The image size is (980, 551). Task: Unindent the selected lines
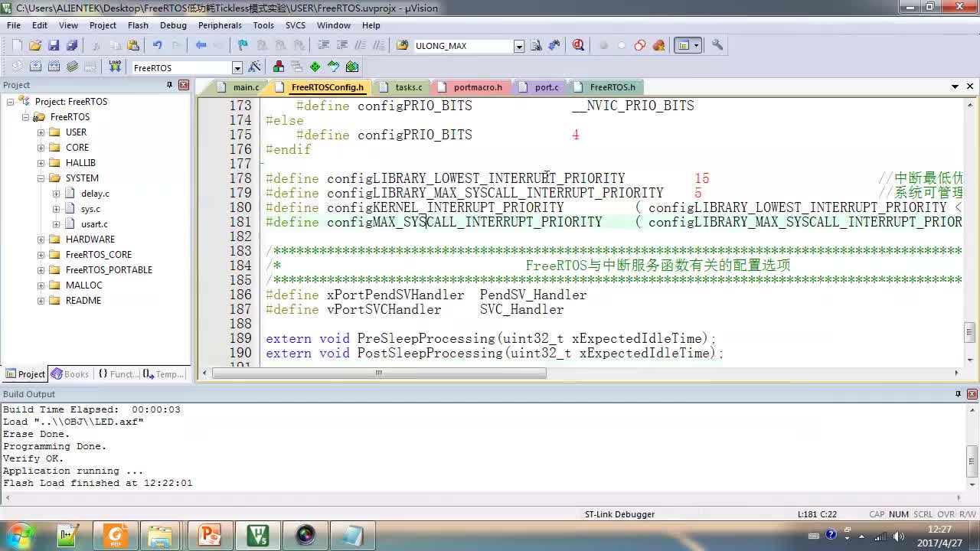[x=342, y=45]
